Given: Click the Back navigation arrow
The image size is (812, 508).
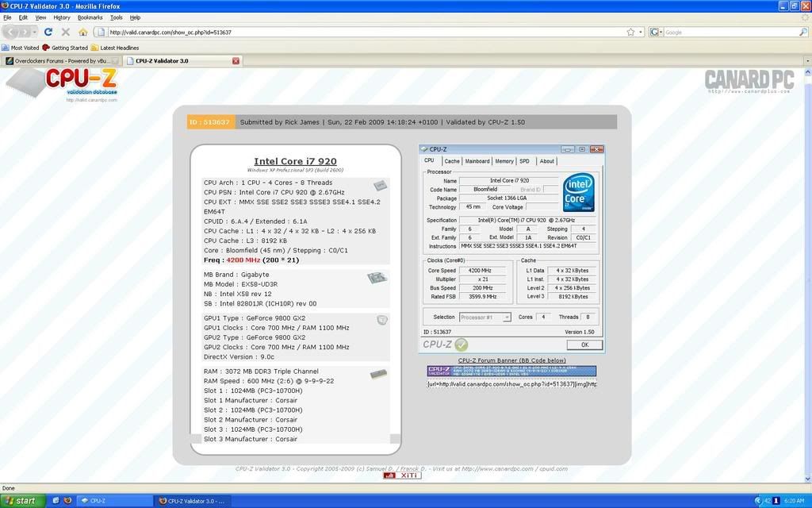Looking at the screenshot, I should 12,32.
